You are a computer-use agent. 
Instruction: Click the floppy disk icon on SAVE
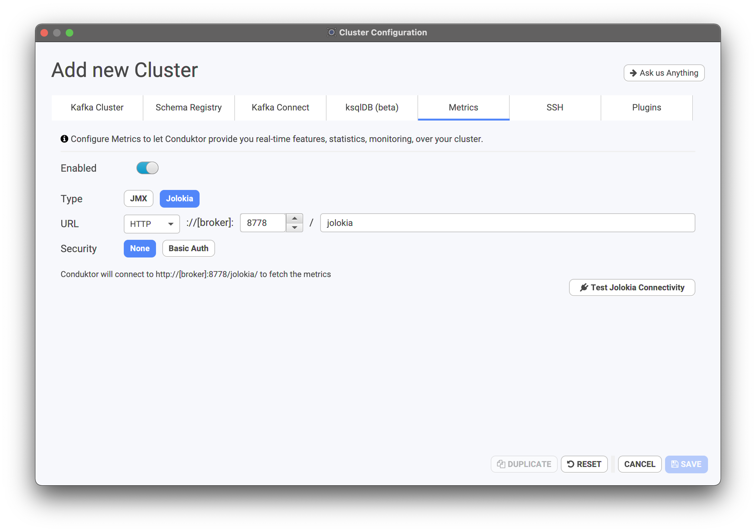674,464
